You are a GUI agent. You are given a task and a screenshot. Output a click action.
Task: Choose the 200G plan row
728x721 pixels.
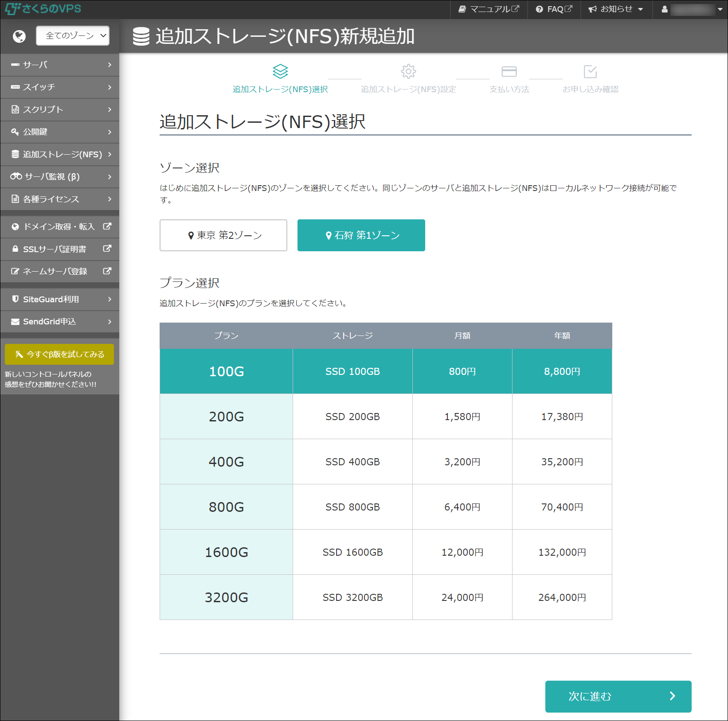[226, 417]
